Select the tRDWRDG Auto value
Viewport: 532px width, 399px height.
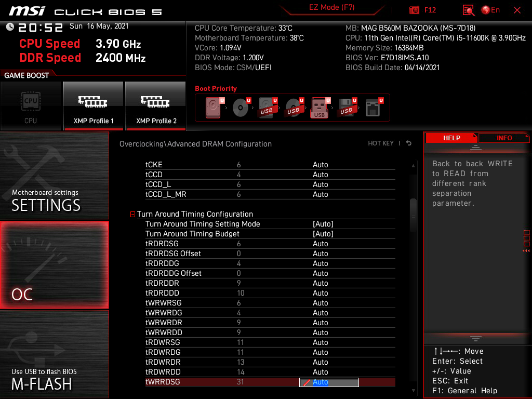click(320, 352)
